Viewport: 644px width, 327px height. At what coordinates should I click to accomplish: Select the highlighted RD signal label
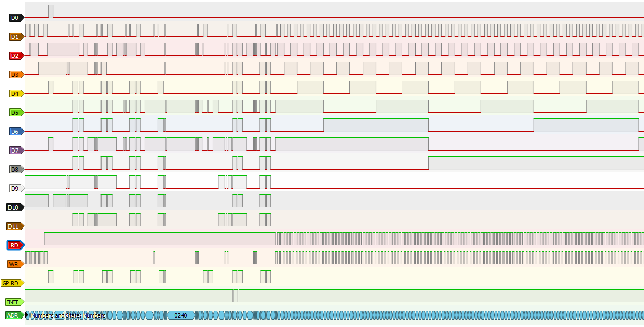15,245
